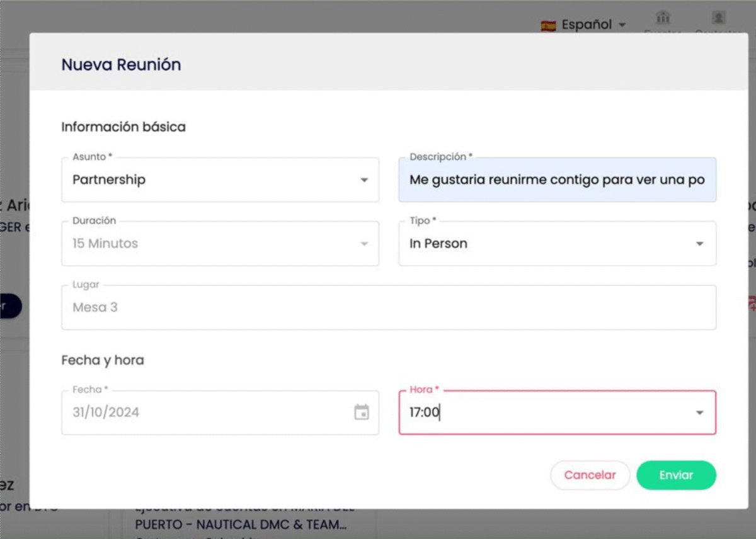Open the Hora time dropdown arrow
The width and height of the screenshot is (756, 539).
point(699,413)
